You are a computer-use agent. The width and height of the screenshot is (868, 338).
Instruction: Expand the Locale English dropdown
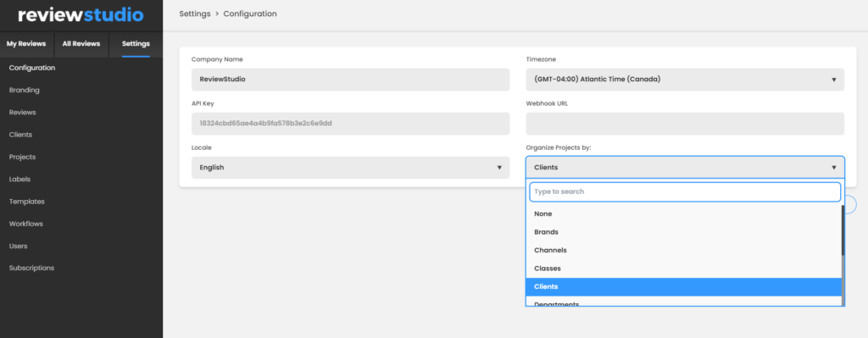pyautogui.click(x=350, y=168)
